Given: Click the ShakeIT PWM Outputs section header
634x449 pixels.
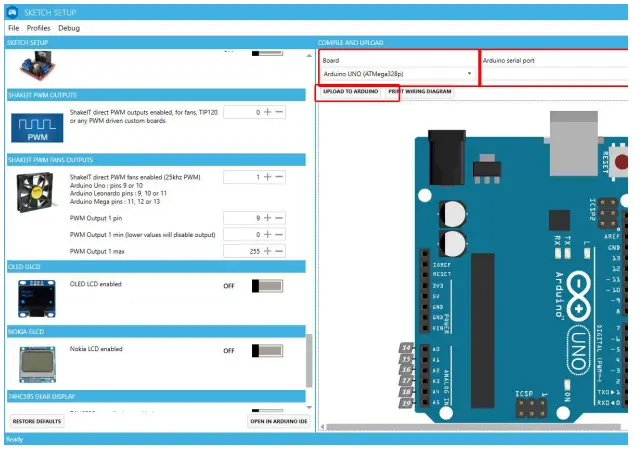Looking at the screenshot, I should click(x=156, y=95).
